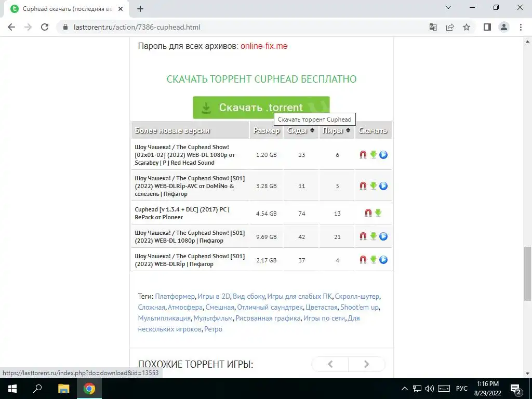The height and width of the screenshot is (399, 532).
Task: Open Игры для слабых ПК tag
Action: click(300, 296)
